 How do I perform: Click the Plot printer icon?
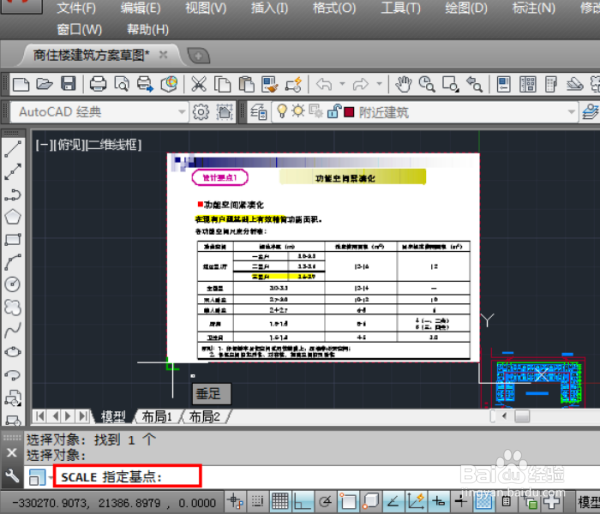point(98,84)
